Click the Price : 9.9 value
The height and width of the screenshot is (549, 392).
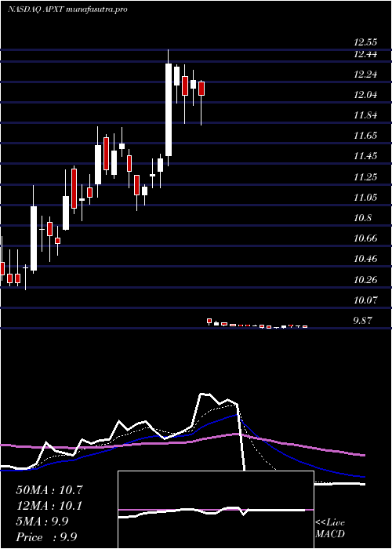(46, 537)
